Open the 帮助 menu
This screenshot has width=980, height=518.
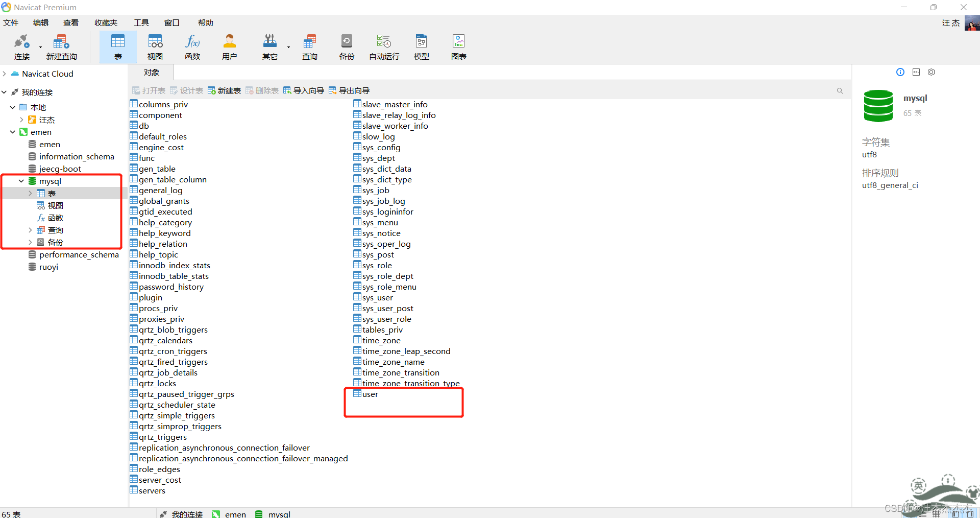(x=206, y=22)
